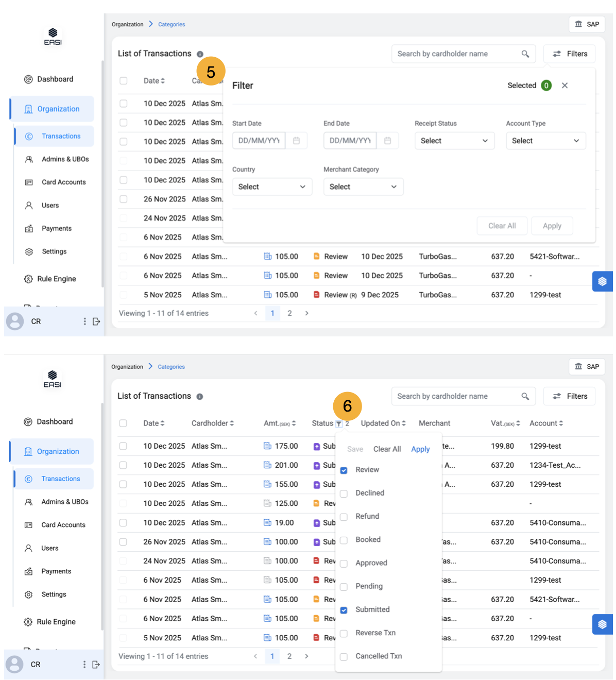Click Apply button in the Filter panel
The width and height of the screenshot is (616, 680).
click(552, 226)
